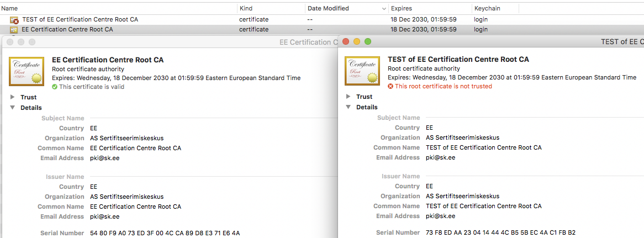
Task: Close the TEST of EE certificate window
Action: click(x=346, y=41)
